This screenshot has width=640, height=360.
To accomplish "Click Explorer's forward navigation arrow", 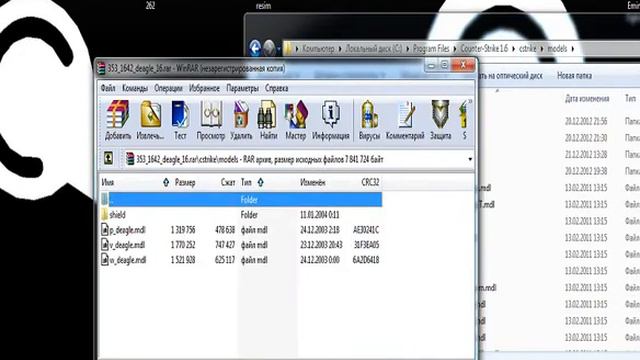I will coord(269,48).
